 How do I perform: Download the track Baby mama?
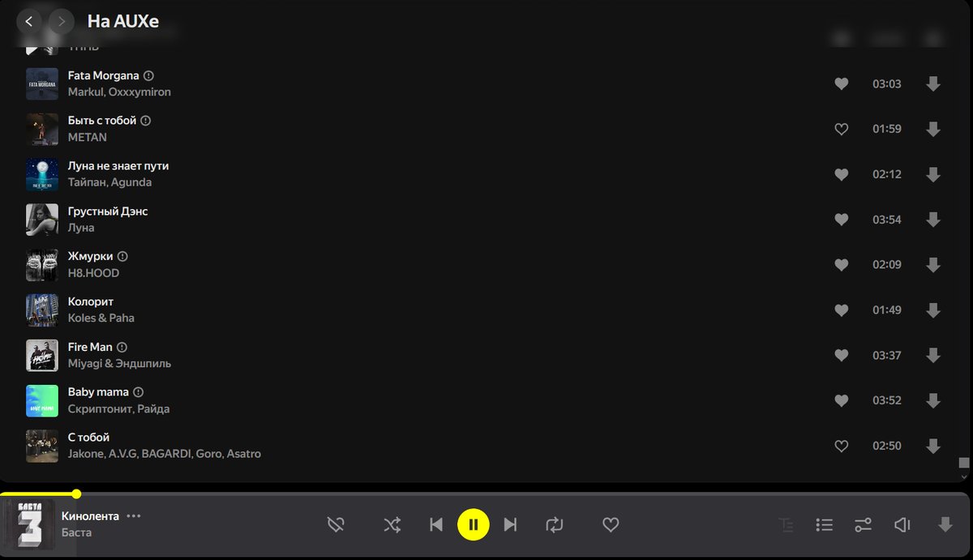click(x=933, y=400)
